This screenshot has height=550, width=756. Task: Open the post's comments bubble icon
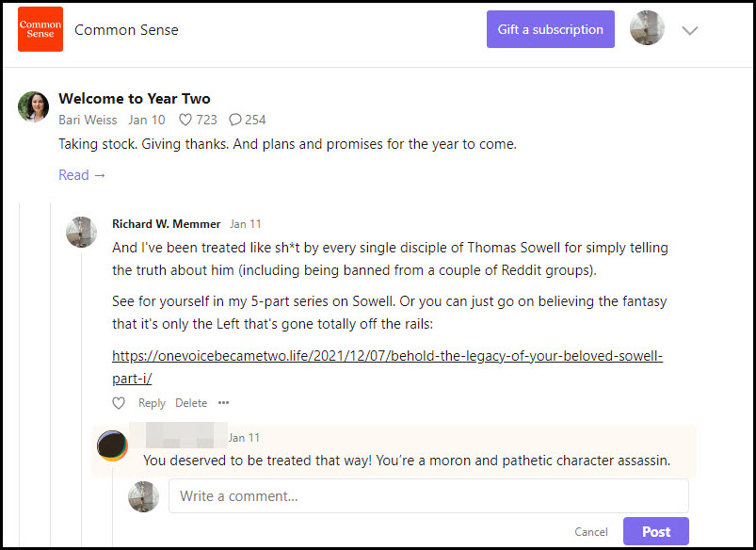(x=235, y=120)
